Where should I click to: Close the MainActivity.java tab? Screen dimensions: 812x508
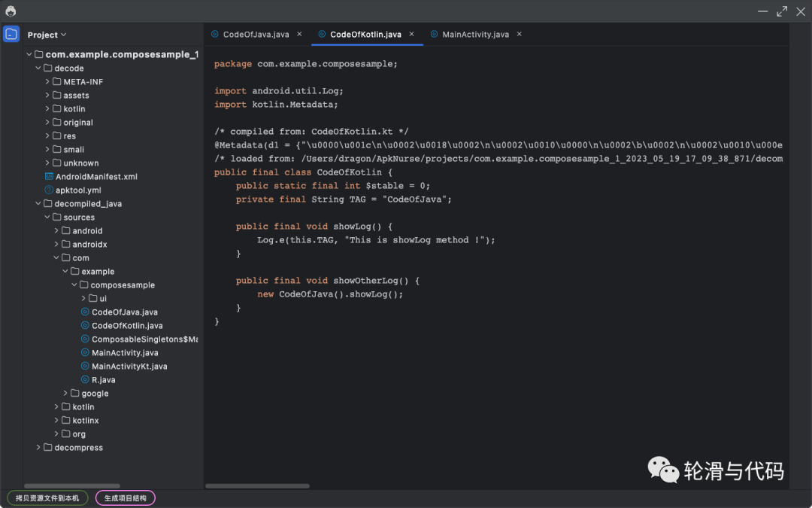click(519, 34)
